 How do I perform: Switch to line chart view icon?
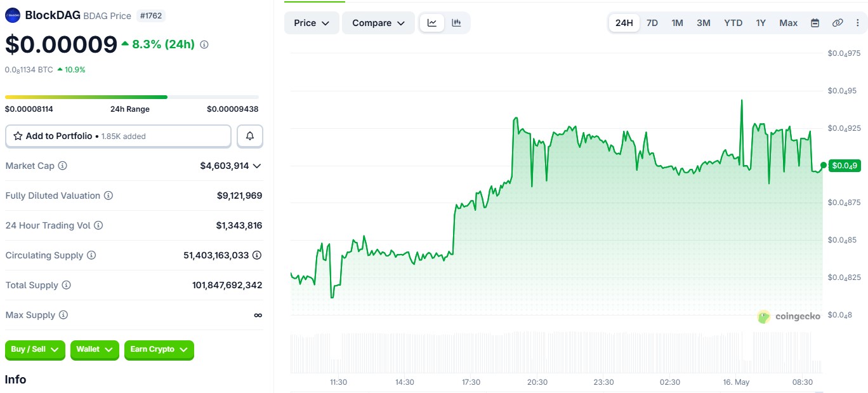[432, 23]
